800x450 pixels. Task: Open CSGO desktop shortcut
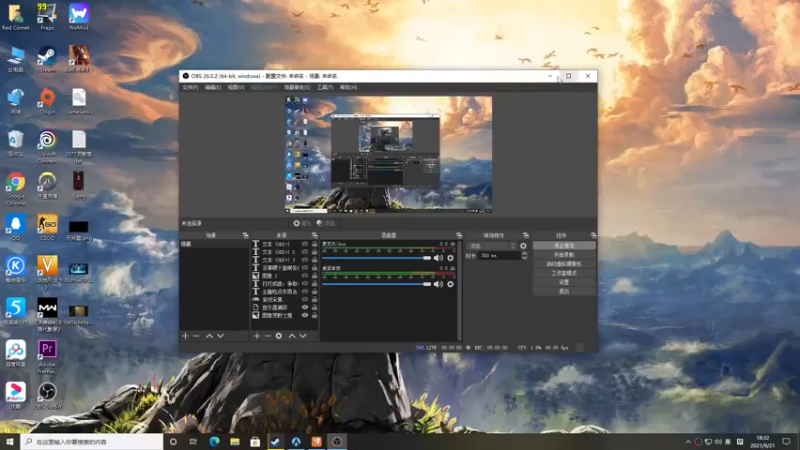point(47,227)
